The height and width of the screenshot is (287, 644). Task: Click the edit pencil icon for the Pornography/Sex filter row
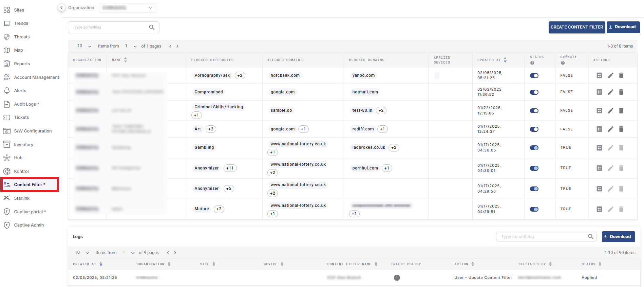(x=610, y=75)
